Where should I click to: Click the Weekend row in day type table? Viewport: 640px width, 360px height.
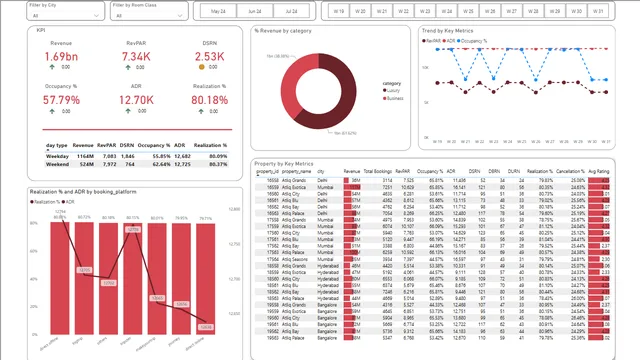click(x=136, y=164)
